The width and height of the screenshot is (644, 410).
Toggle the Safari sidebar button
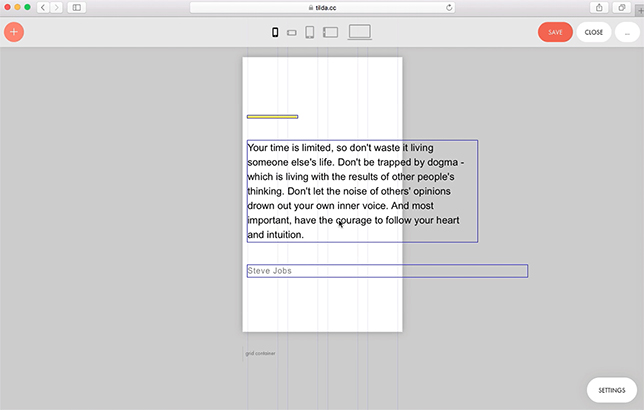(77, 7)
